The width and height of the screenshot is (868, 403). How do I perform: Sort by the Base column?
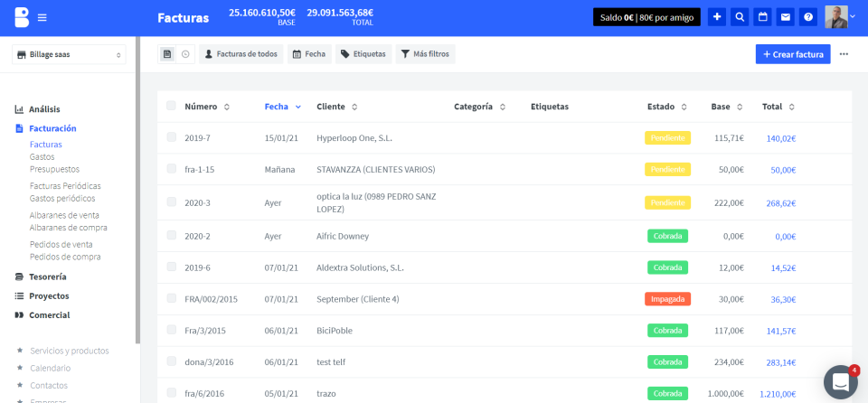coord(727,107)
